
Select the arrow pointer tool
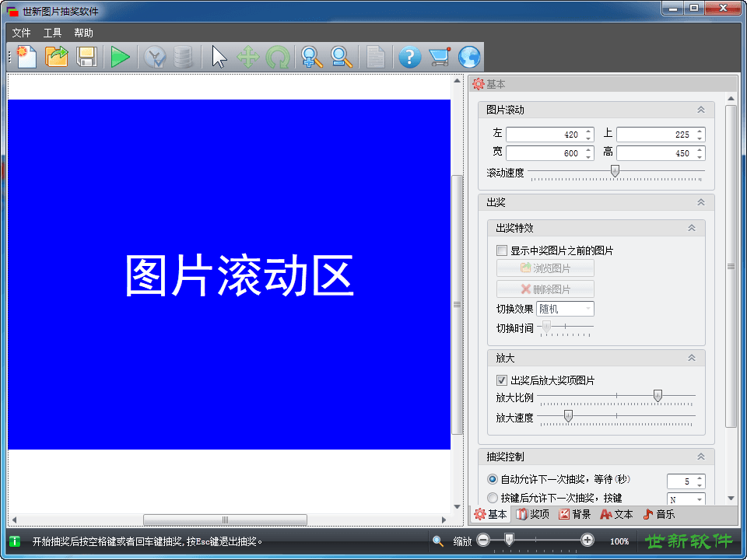coord(219,57)
